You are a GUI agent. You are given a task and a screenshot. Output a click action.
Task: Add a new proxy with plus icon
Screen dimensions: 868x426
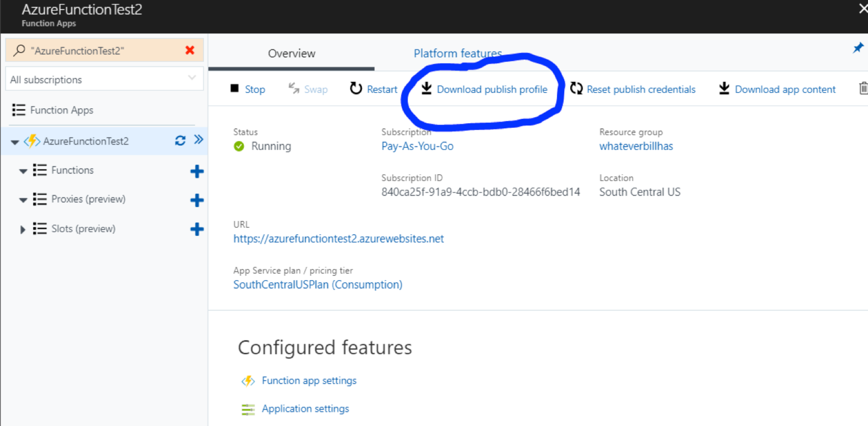197,200
